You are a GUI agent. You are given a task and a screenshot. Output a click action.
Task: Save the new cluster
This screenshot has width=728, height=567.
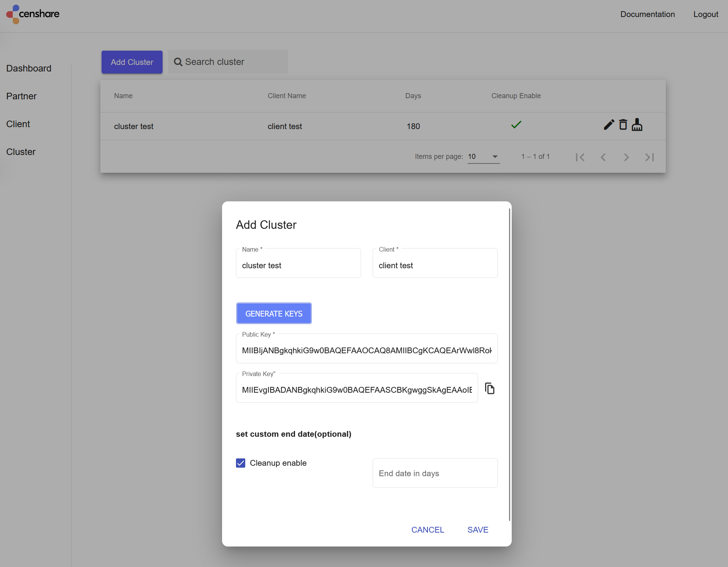[478, 530]
